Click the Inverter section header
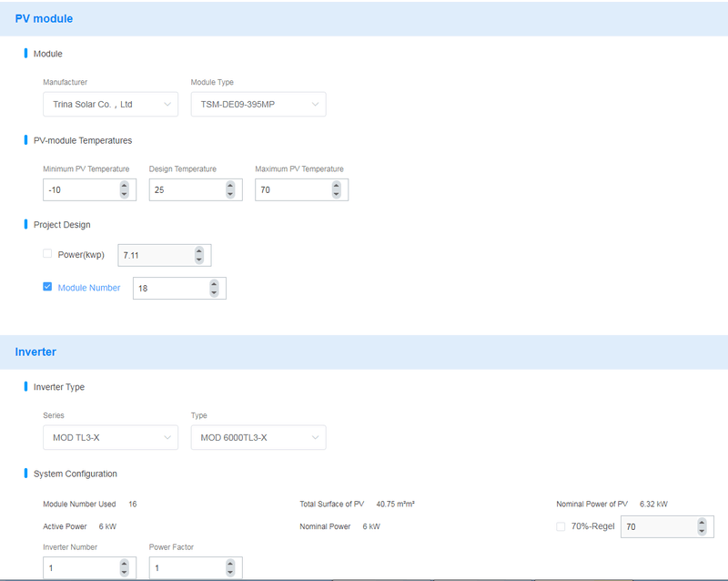Screen dimensions: 728x581 [35, 352]
